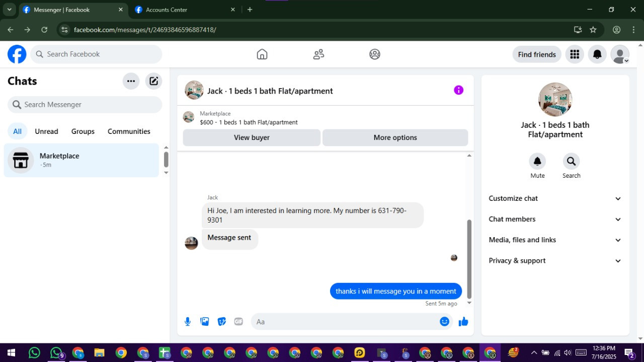Send a voice clip with microphone icon
644x362 pixels.
tap(188, 321)
